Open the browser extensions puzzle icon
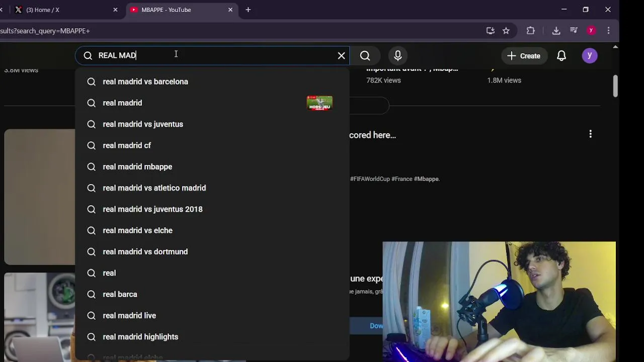644x362 pixels. 531,31
